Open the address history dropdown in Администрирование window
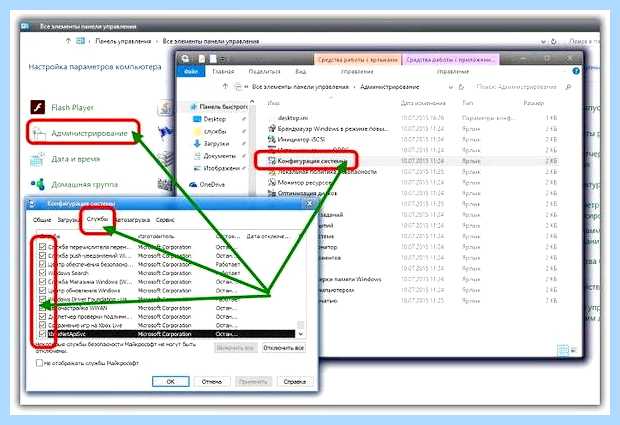The width and height of the screenshot is (620, 425). tap(451, 87)
